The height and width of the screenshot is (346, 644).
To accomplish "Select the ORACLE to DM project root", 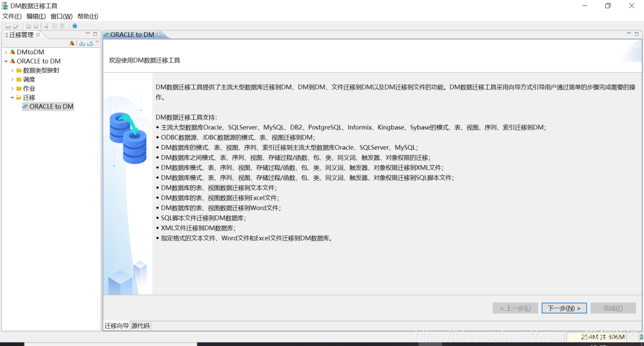I will click(x=39, y=61).
